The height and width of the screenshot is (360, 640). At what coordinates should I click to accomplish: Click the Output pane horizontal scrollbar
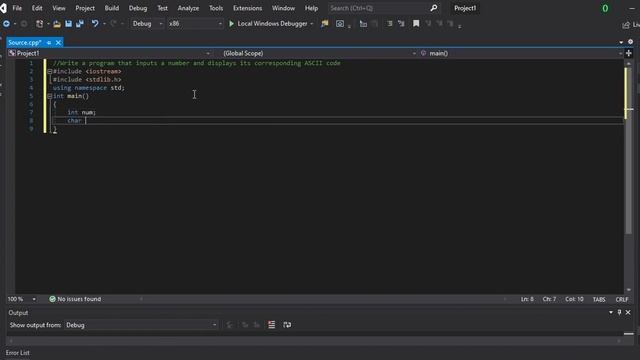pos(314,340)
